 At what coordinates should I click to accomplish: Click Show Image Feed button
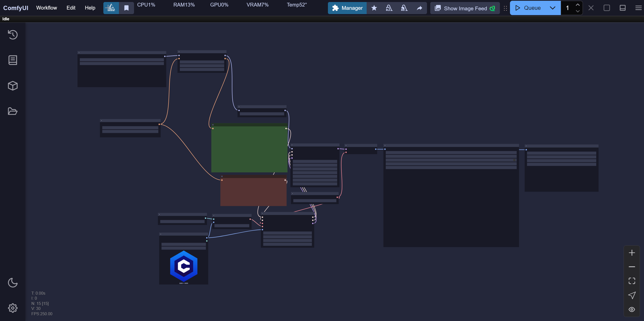[465, 8]
